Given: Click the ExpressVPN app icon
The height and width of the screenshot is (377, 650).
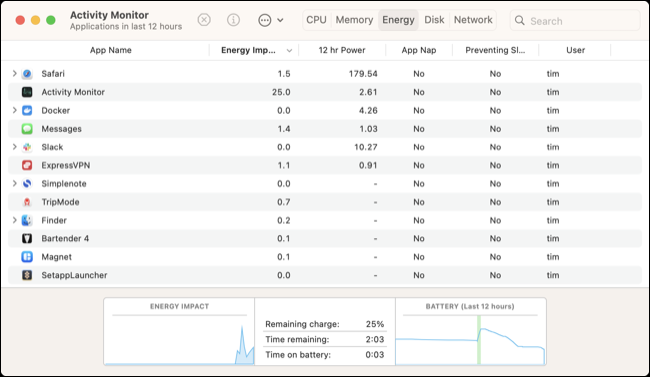Looking at the screenshot, I should tap(27, 165).
